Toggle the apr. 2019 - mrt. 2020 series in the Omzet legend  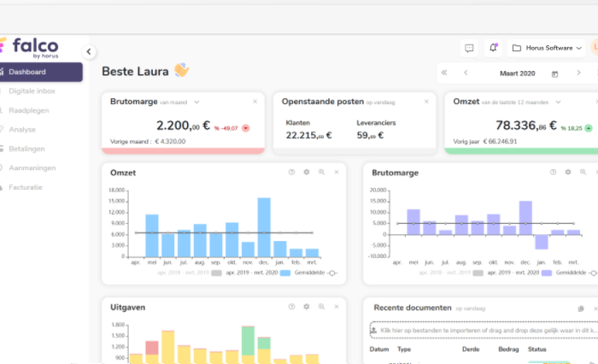click(x=258, y=273)
